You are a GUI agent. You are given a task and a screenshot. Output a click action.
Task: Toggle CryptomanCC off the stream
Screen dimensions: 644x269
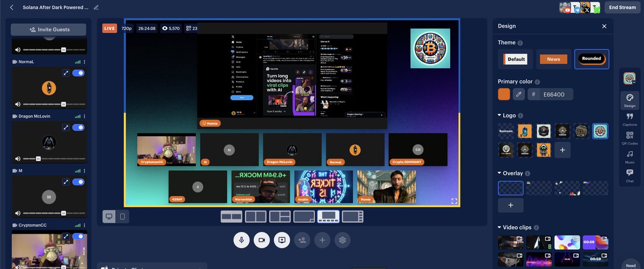click(x=78, y=236)
